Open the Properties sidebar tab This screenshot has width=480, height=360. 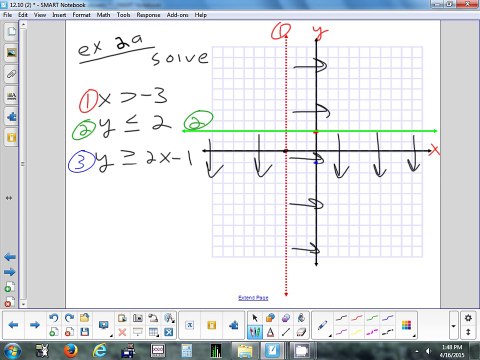pyautogui.click(x=11, y=96)
